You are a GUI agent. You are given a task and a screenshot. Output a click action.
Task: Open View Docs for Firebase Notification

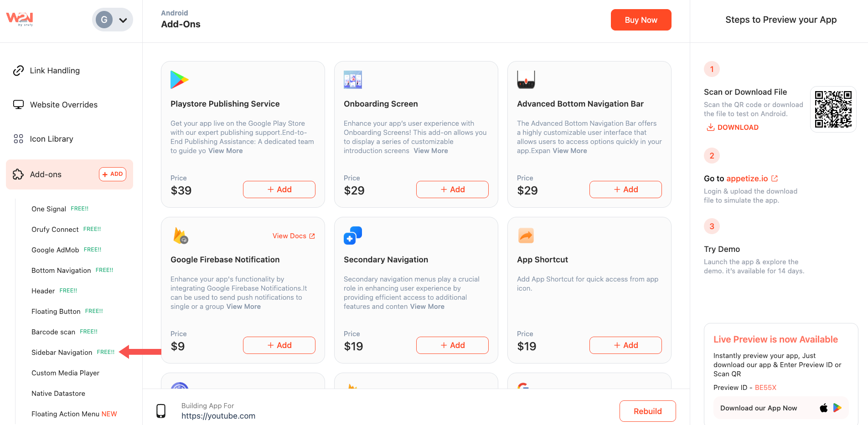[x=294, y=236]
